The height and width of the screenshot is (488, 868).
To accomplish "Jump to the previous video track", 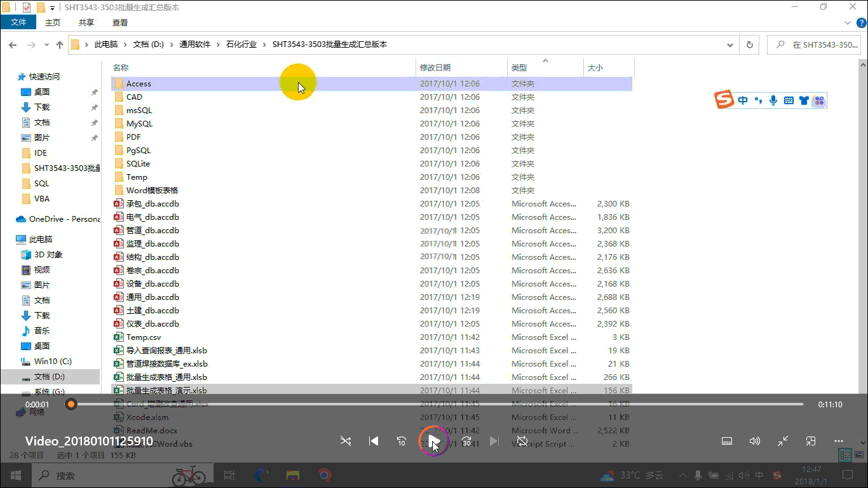I will (374, 441).
